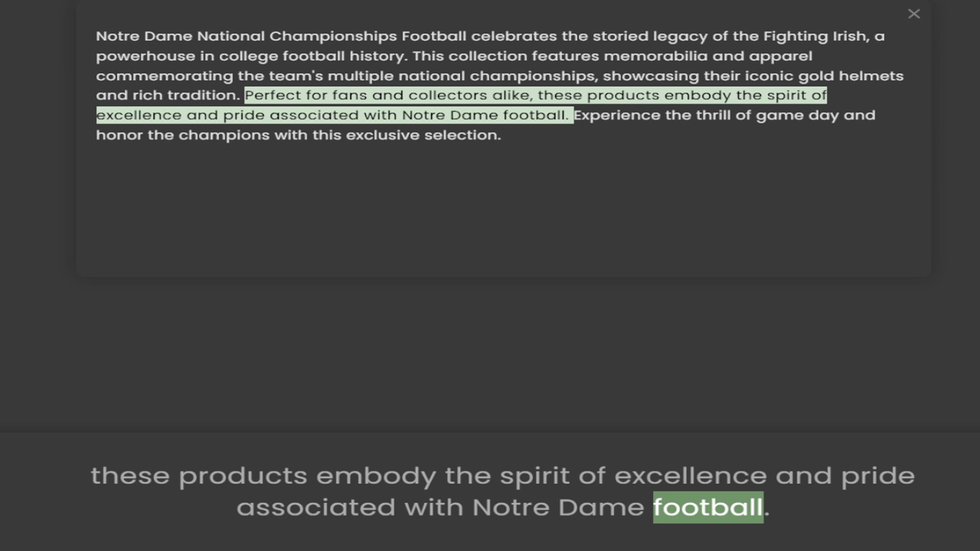The height and width of the screenshot is (551, 980).
Task: Click "excellence" in the bottom caption
Action: tap(690, 475)
